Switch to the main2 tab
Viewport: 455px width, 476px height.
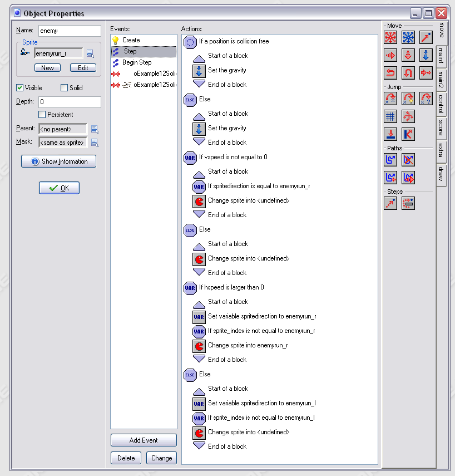[x=441, y=80]
